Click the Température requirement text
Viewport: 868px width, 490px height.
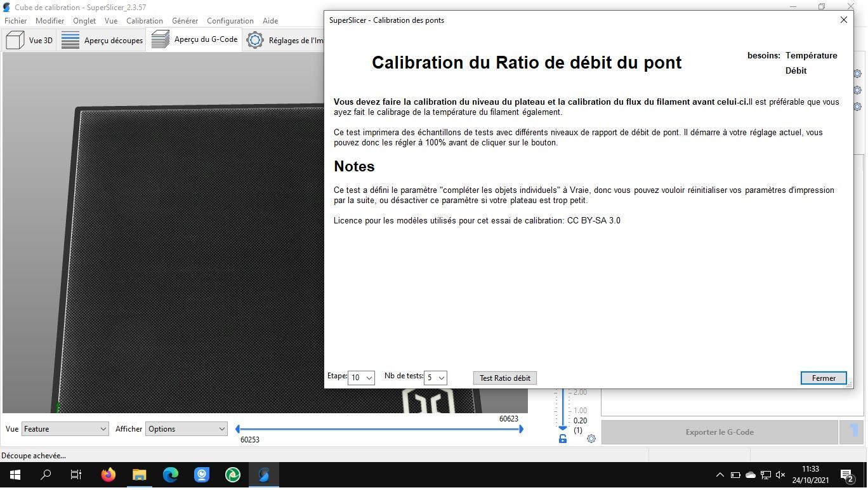click(811, 55)
